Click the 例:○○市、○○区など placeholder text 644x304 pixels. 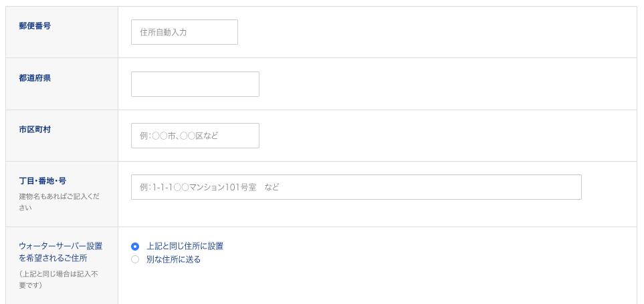pos(179,136)
